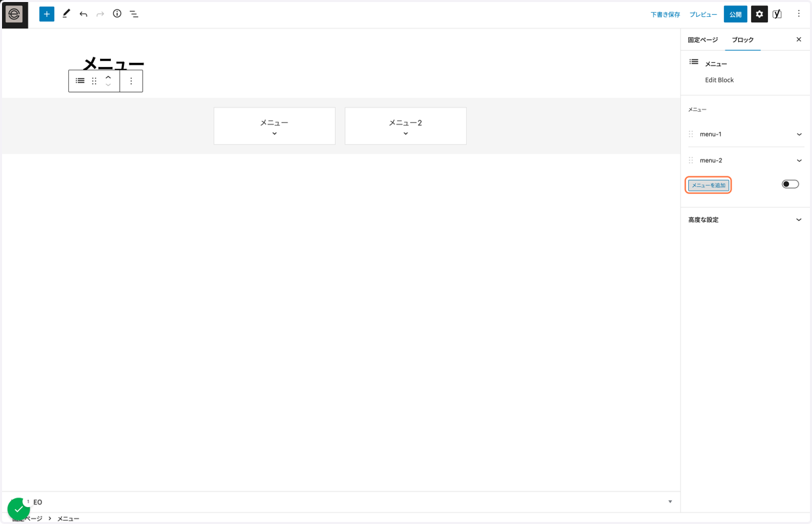812x524 pixels.
Task: Click the block type list icon in the block toolbar
Action: click(80, 81)
